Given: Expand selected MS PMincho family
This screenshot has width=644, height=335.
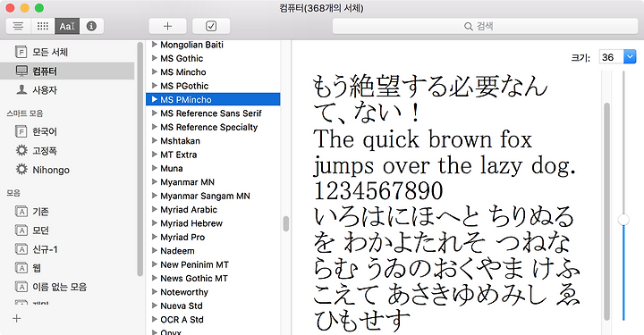Looking at the screenshot, I should point(155,99).
